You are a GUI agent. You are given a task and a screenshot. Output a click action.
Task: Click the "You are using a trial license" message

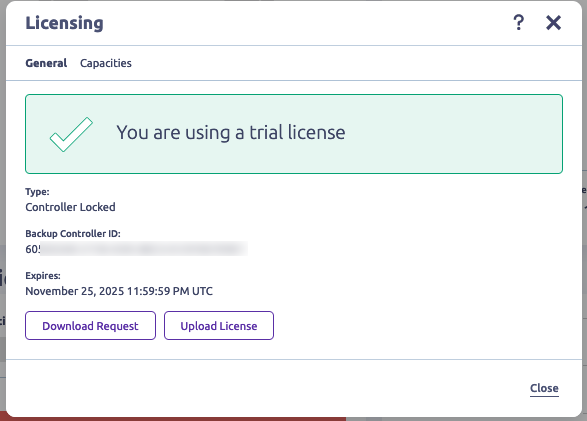tap(231, 132)
